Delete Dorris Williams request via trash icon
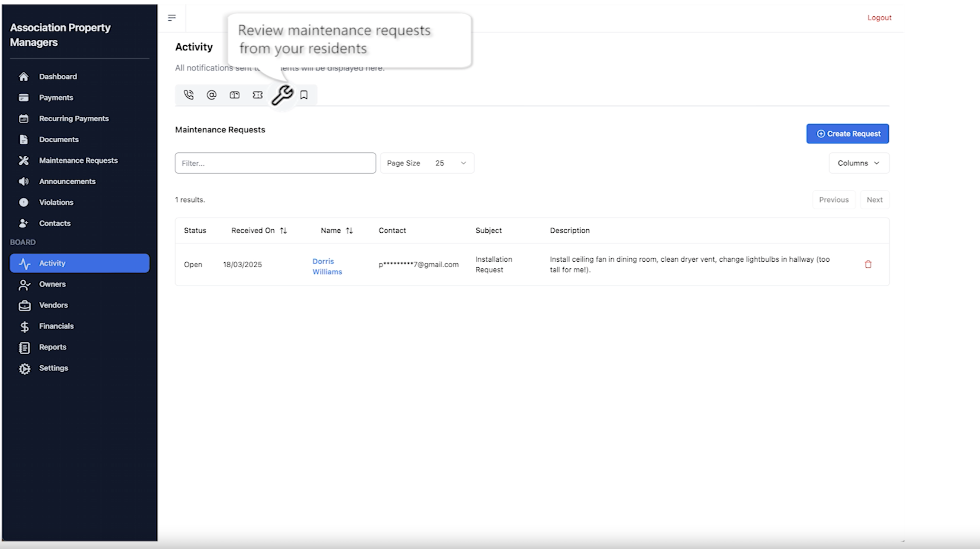 coord(868,264)
